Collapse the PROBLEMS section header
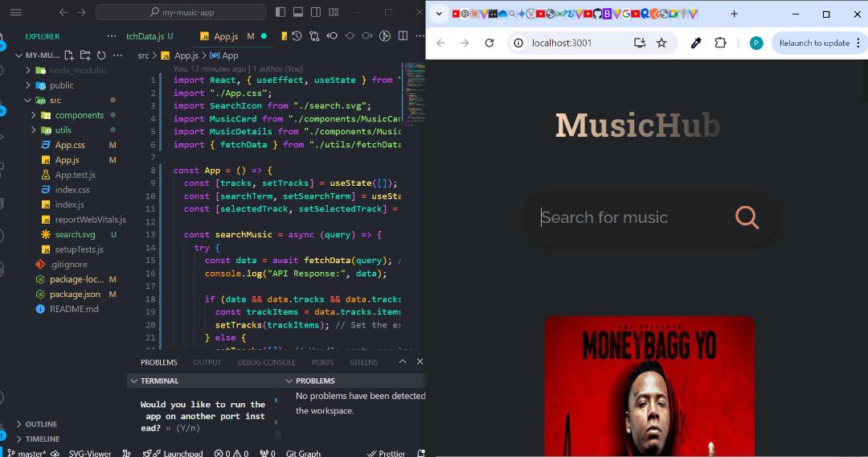Image resolution: width=868 pixels, height=457 pixels. pos(289,381)
